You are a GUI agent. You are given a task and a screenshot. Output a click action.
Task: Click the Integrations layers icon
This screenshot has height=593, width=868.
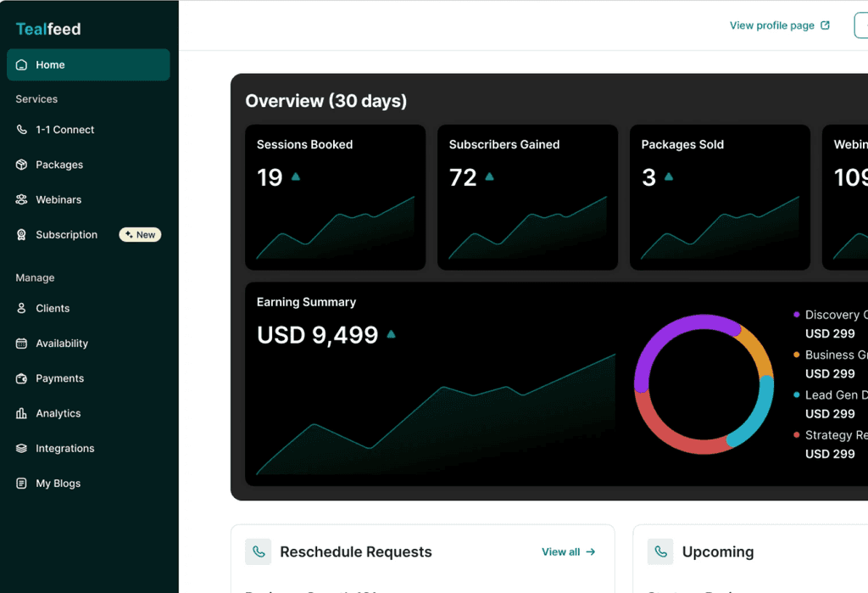coord(21,448)
